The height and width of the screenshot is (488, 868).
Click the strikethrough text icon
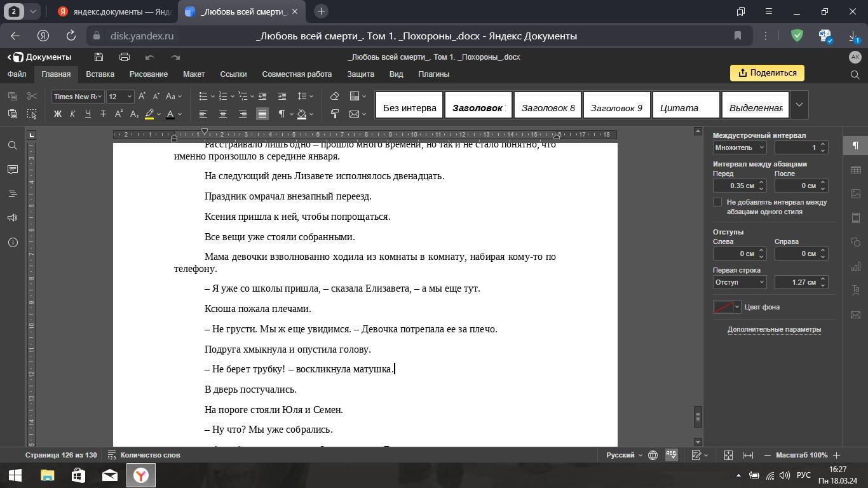(103, 114)
